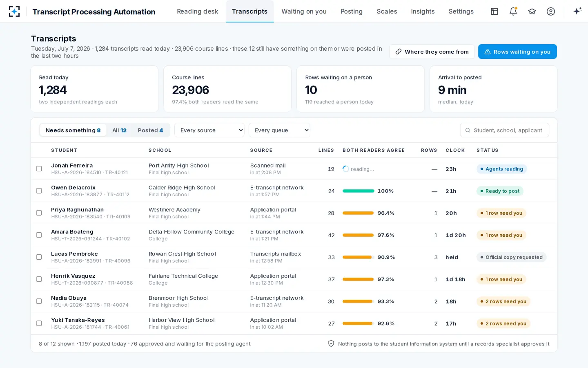
Task: Tick Yuki Tanaka-Reyes's checkbox
Action: click(x=39, y=323)
